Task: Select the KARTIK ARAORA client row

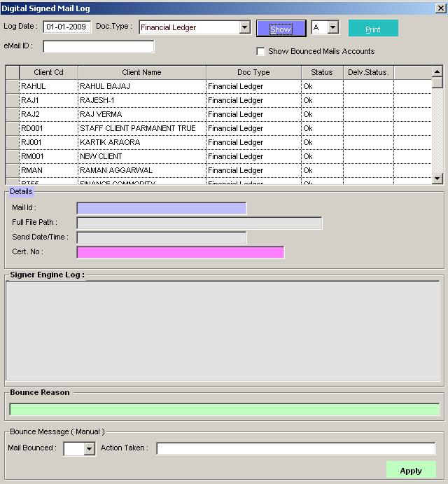Action: (141, 142)
